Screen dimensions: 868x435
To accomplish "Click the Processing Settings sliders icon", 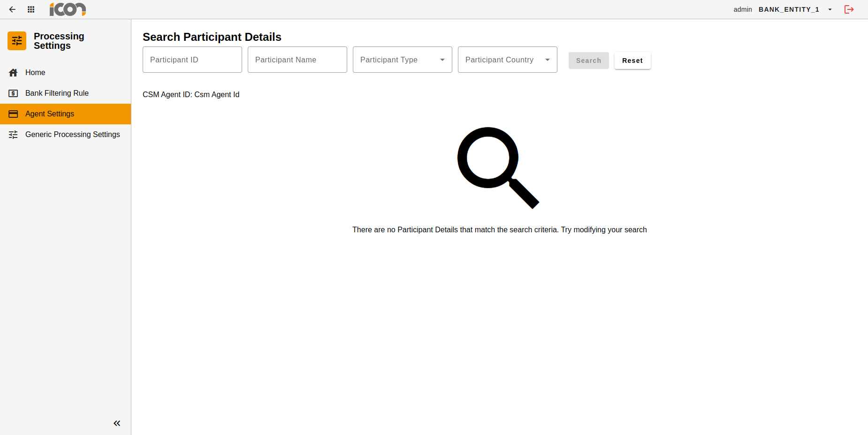I will pos(16,41).
